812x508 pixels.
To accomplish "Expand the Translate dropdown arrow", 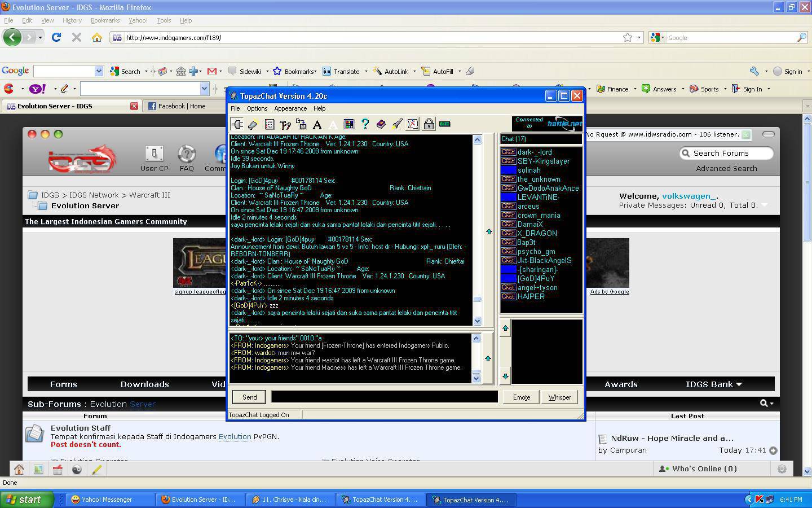I will coord(366,72).
